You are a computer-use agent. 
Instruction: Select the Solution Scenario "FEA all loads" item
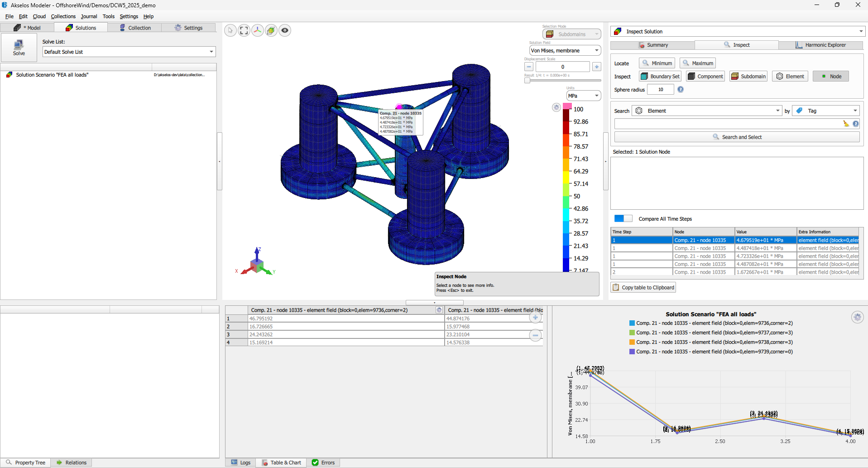tap(52, 75)
